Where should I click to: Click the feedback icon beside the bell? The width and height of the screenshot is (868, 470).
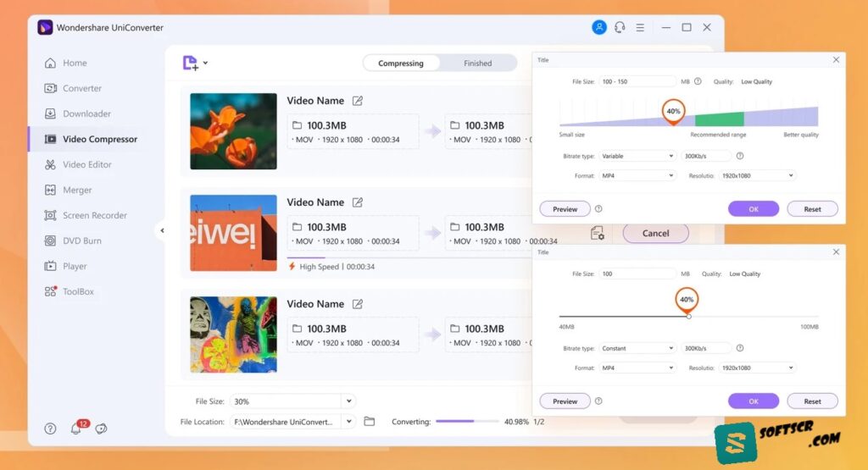102,429
